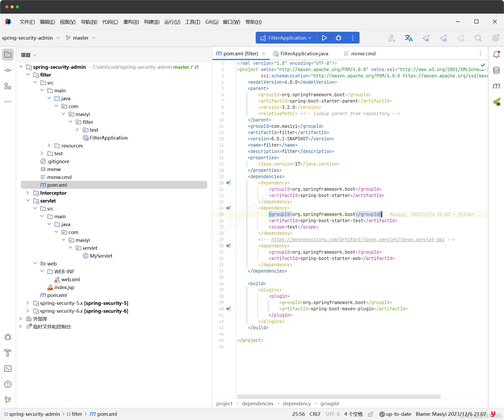The width and height of the screenshot is (504, 420).
Task: Toggle read-only lock in status bar
Action: tap(371, 414)
